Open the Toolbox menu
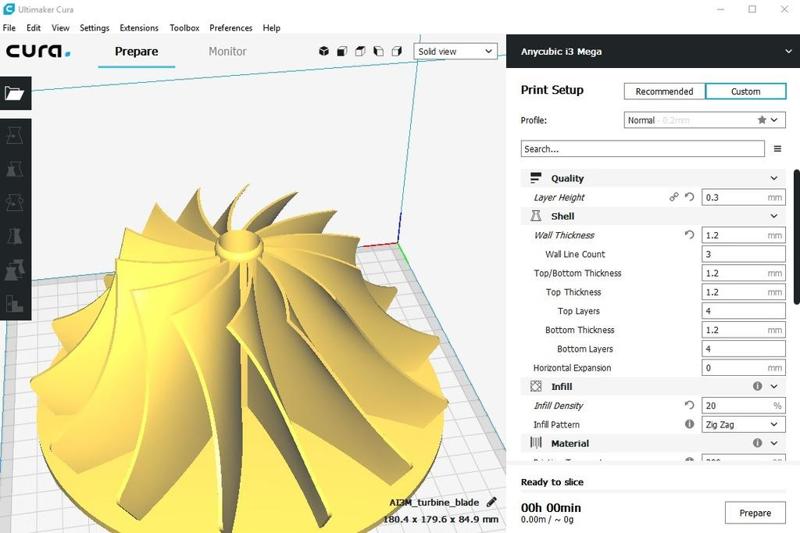 [x=184, y=28]
